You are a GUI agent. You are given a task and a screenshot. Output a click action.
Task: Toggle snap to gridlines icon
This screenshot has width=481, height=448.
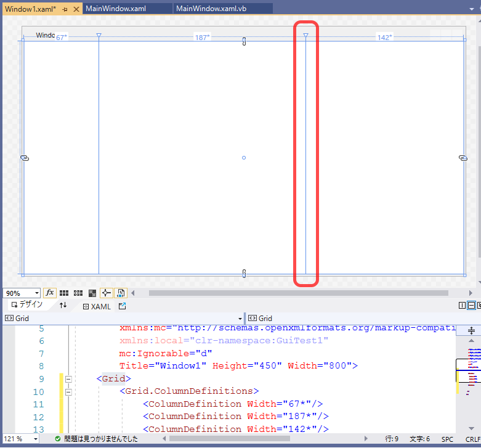coord(78,293)
